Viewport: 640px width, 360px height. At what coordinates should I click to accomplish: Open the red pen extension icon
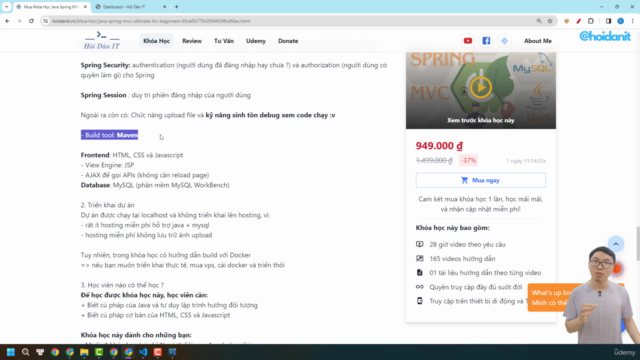[578, 21]
